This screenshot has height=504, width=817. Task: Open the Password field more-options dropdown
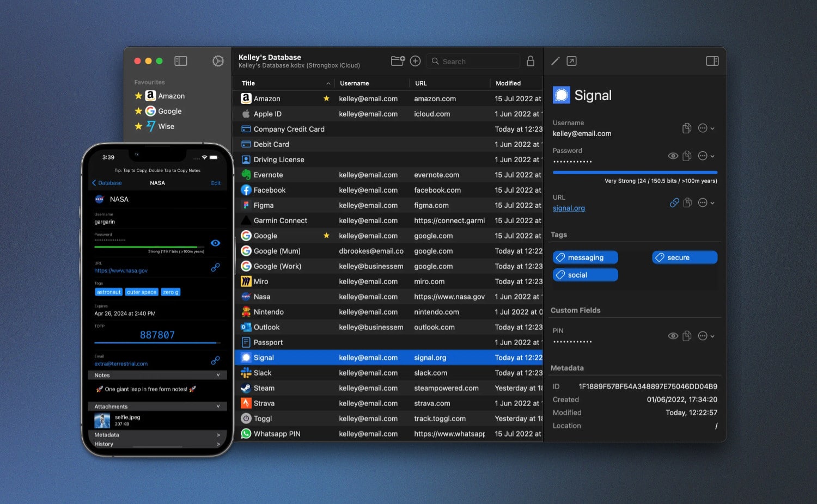pyautogui.click(x=706, y=156)
